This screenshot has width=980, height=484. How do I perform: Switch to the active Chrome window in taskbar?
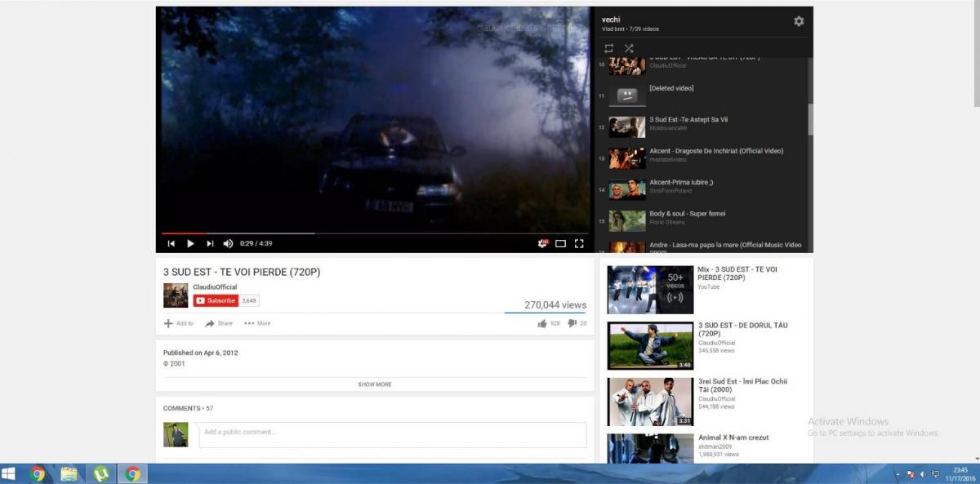tap(132, 473)
